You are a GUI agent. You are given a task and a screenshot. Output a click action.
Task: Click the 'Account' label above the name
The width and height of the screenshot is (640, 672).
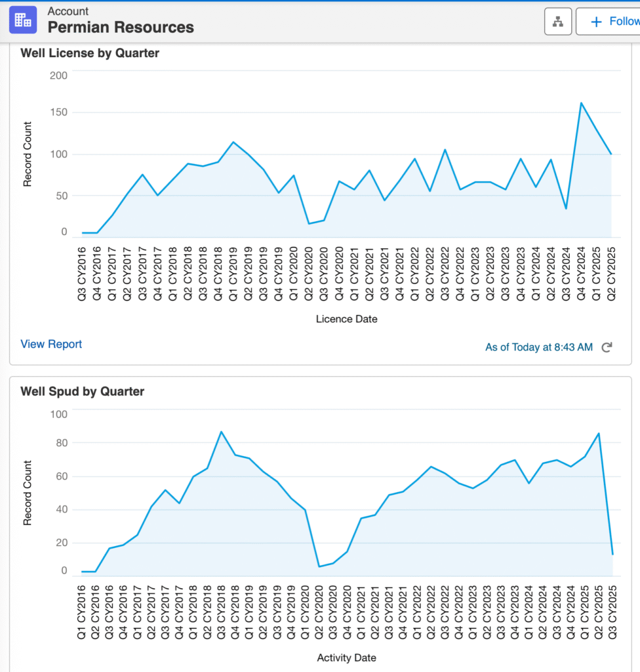(68, 11)
